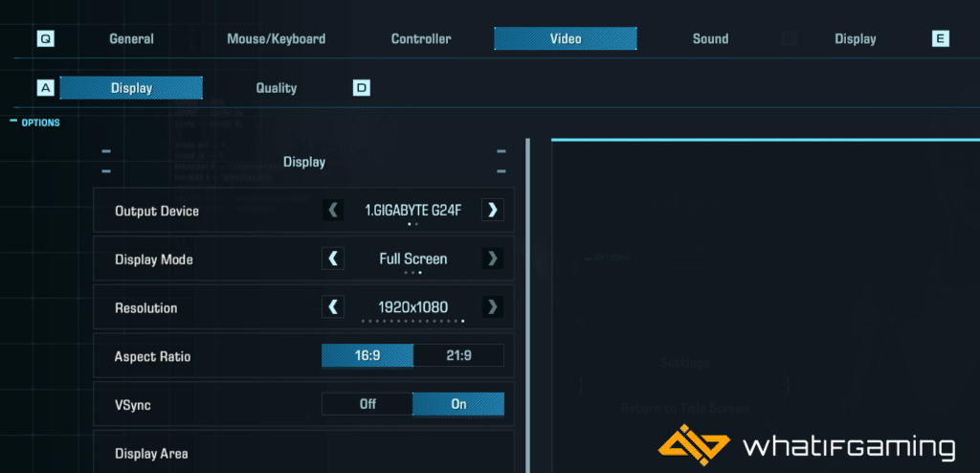The height and width of the screenshot is (473, 980).
Task: Click right arrow beside Display Mode
Action: click(492, 259)
